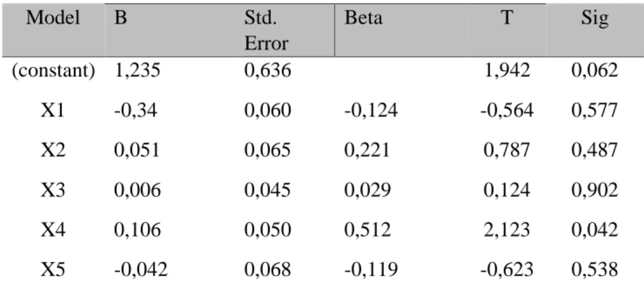Screen dimensions: 644x289
Task: Click the Model column header
Action: click(x=53, y=19)
